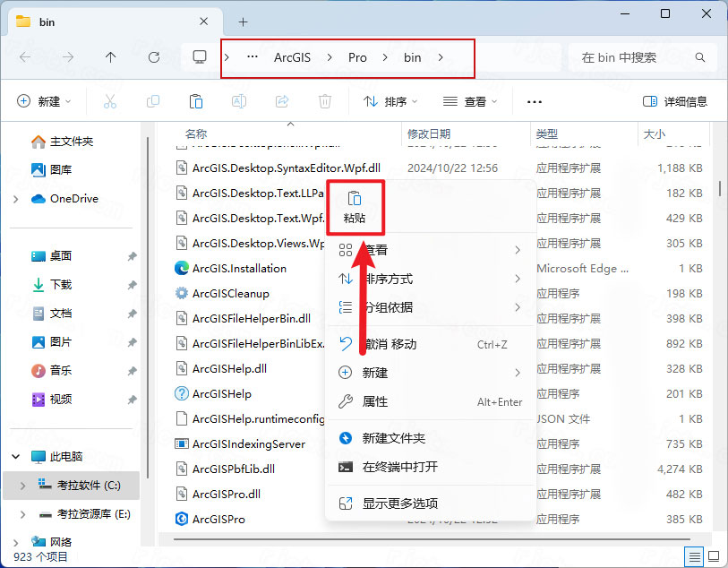The height and width of the screenshot is (568, 728).
Task: Expand the 网络 tree node
Action: point(16,542)
